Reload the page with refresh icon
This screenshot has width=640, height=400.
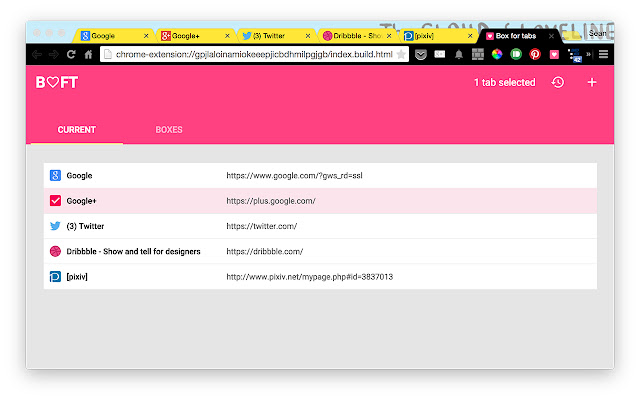71,54
